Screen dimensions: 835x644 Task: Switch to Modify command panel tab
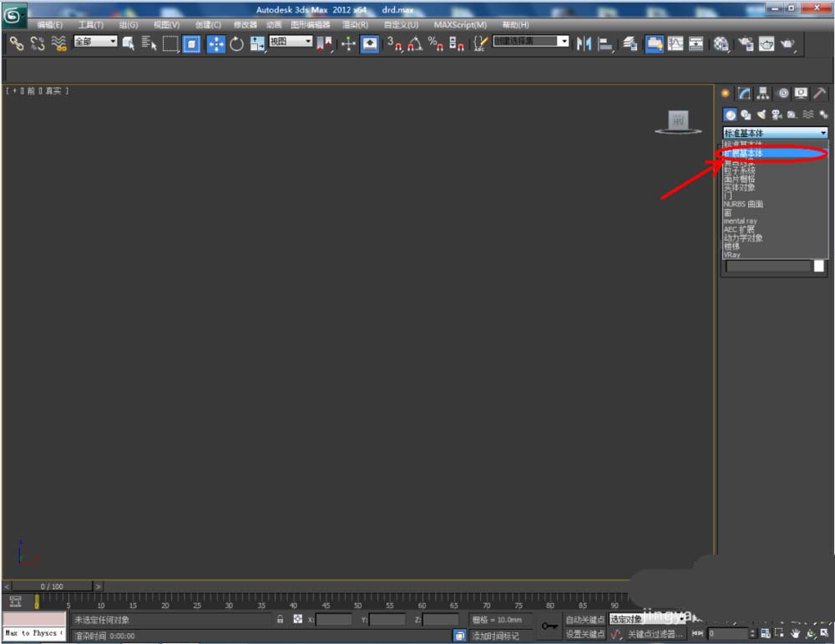(745, 94)
